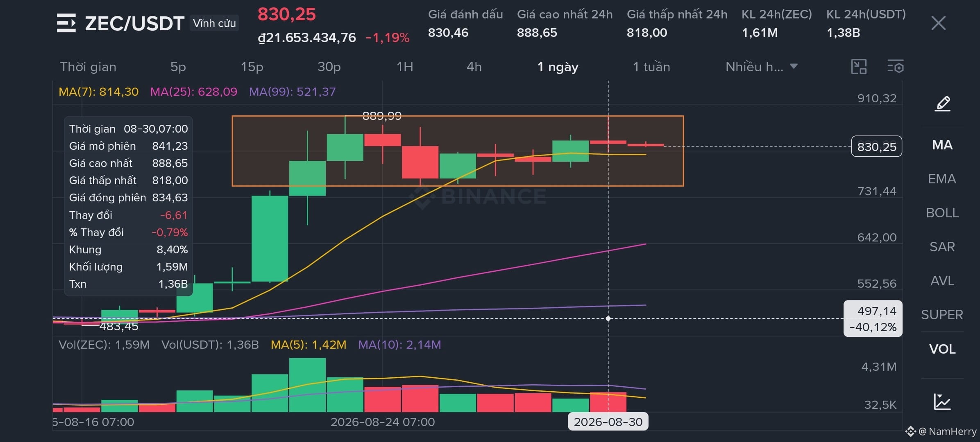Switch to the 5p timeframe
Screen dimensions: 980x442
178,67
